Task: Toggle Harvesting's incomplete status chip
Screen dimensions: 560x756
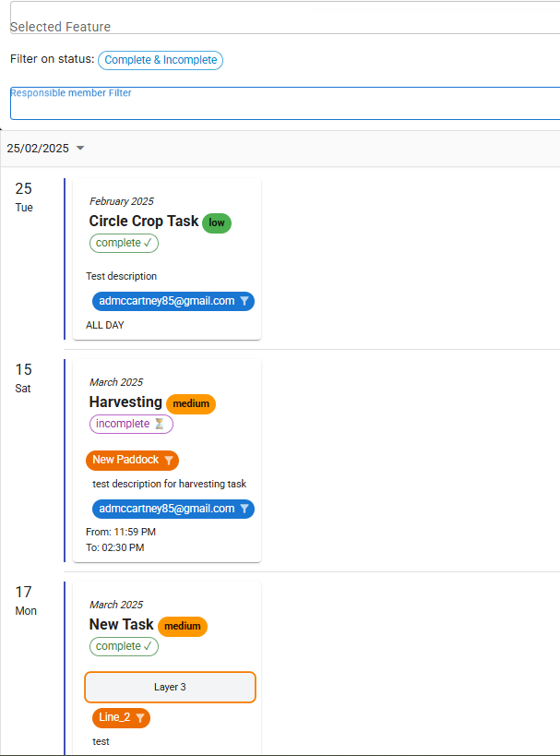Action: [131, 424]
